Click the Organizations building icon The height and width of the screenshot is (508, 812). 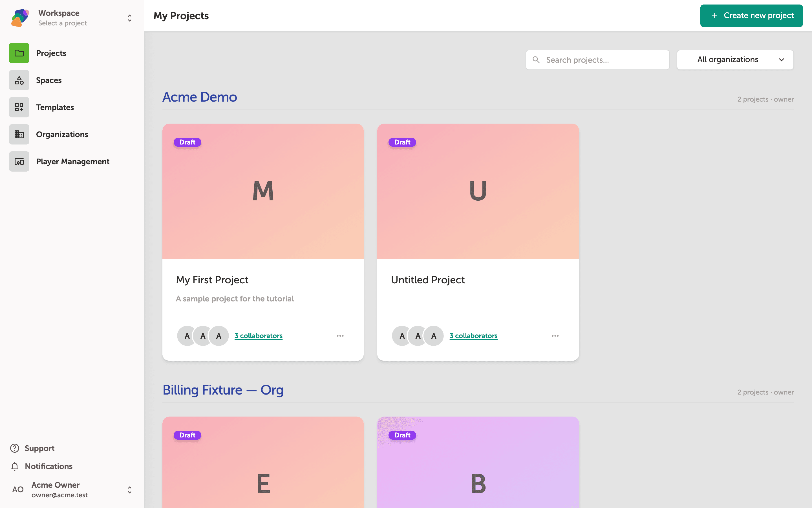[19, 134]
